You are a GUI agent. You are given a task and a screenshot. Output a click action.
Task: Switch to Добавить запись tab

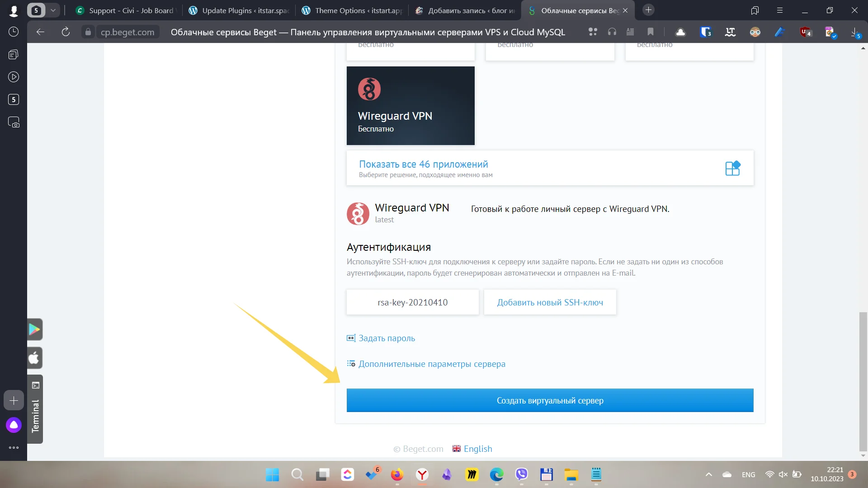465,10
